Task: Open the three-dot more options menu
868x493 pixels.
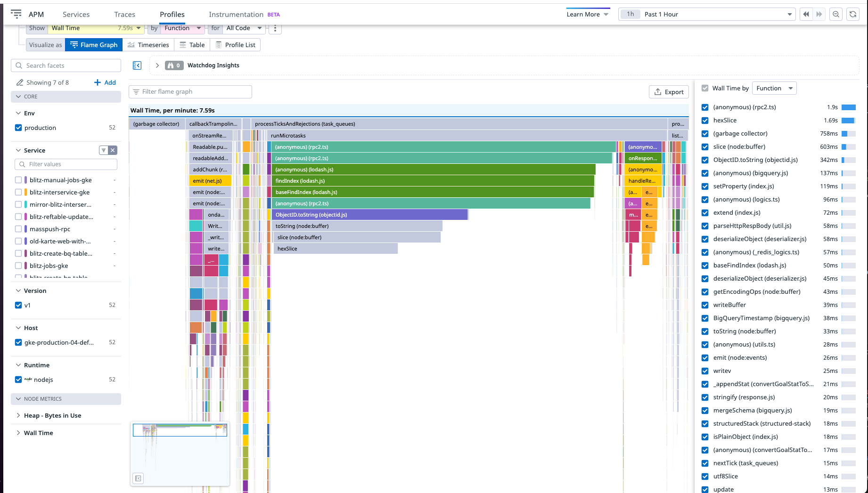Action: (x=275, y=28)
